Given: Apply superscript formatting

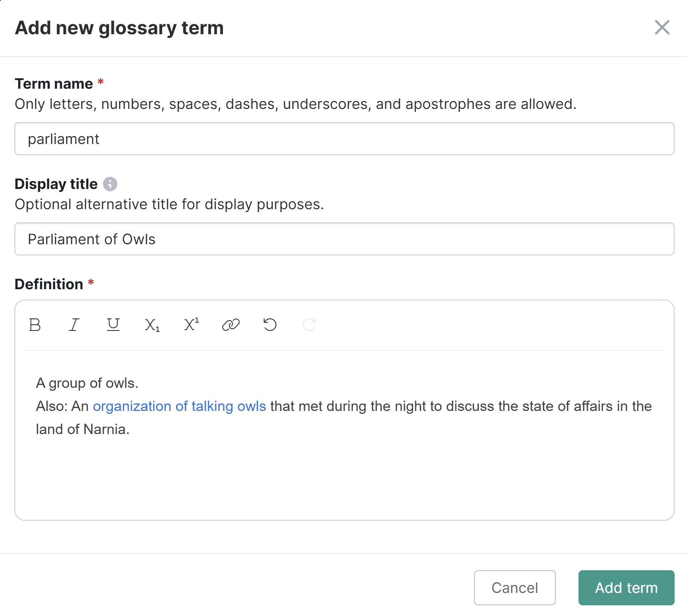Looking at the screenshot, I should [191, 325].
